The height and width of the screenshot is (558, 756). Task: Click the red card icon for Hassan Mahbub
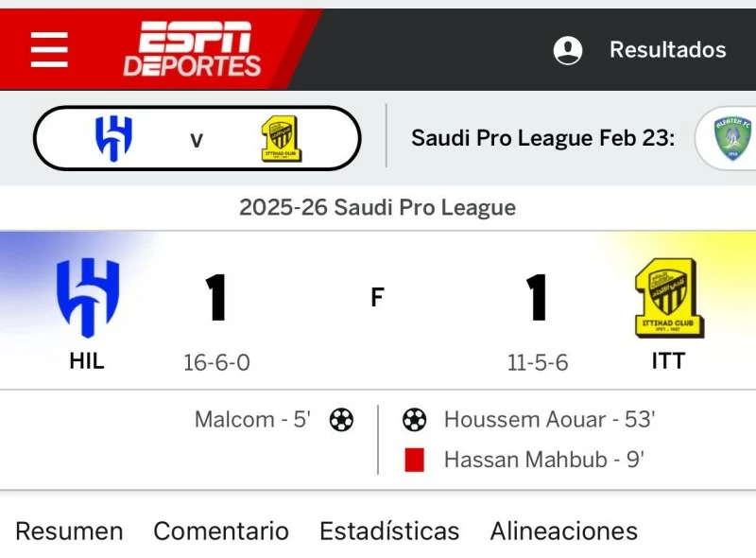[414, 461]
